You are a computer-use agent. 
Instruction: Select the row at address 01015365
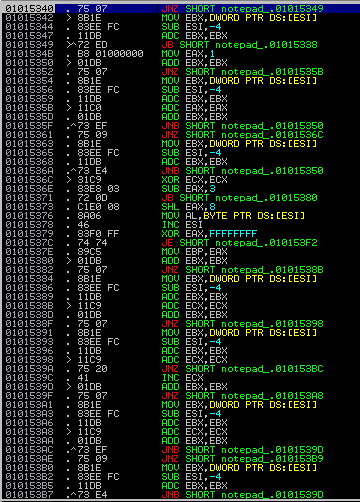coord(180,152)
